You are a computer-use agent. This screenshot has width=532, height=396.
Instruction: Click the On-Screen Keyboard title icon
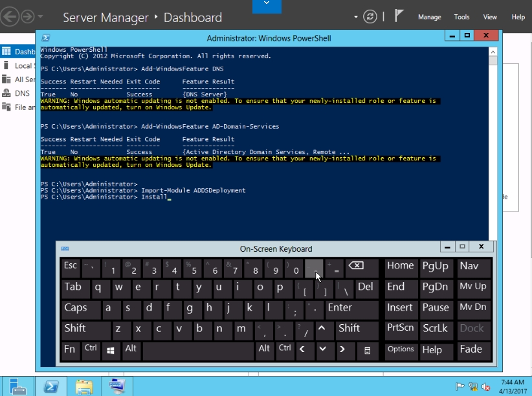coord(65,248)
